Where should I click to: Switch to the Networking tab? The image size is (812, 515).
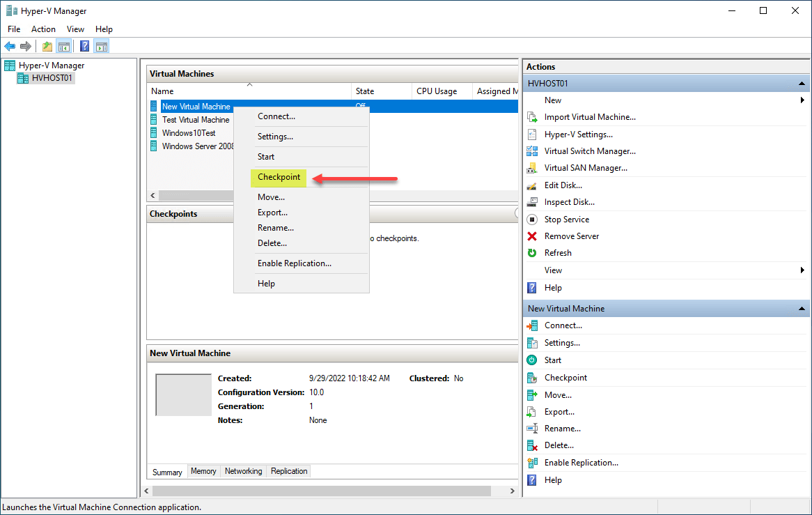click(244, 471)
